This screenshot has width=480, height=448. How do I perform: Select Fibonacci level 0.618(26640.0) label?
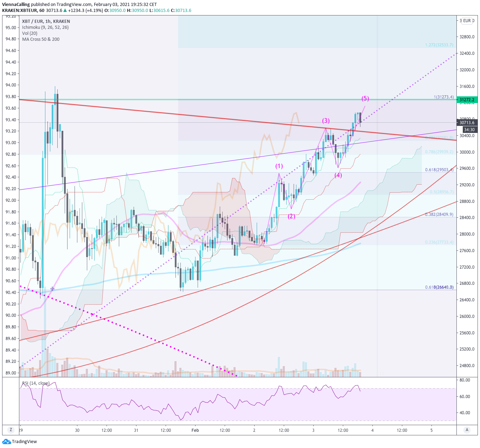pos(439,287)
